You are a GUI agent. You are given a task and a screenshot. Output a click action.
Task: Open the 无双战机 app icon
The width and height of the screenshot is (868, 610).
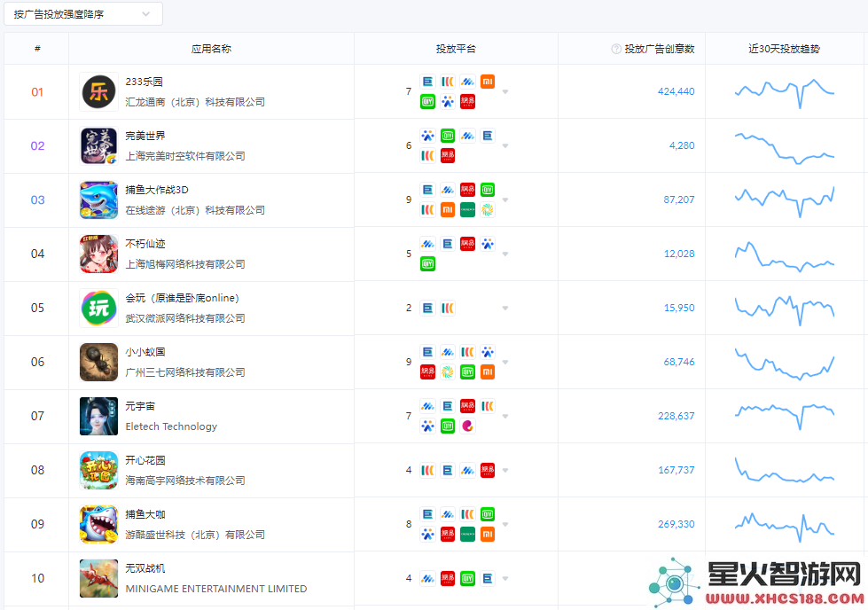tap(98, 578)
